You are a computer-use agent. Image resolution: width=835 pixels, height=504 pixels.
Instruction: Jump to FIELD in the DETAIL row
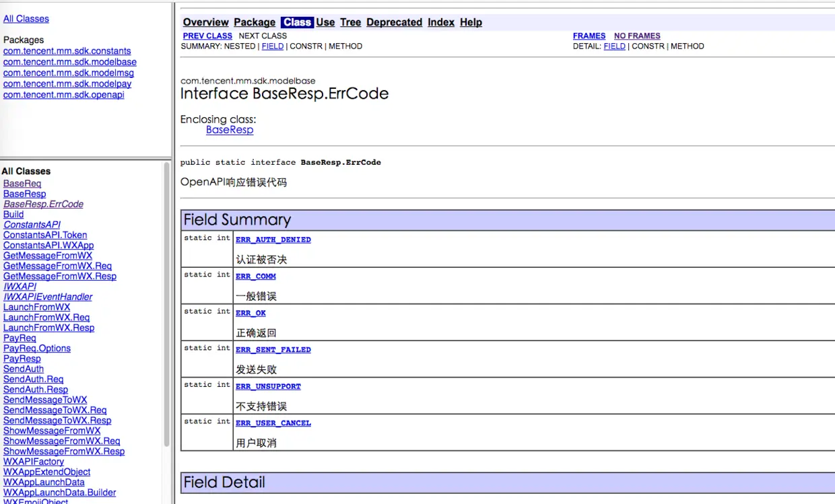pos(615,46)
